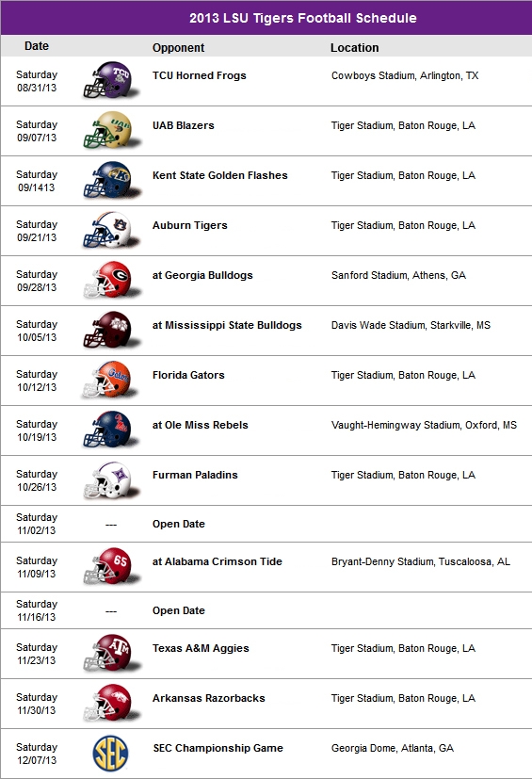The height and width of the screenshot is (779, 532).
Task: Click the SEC logo icon
Action: point(110,754)
